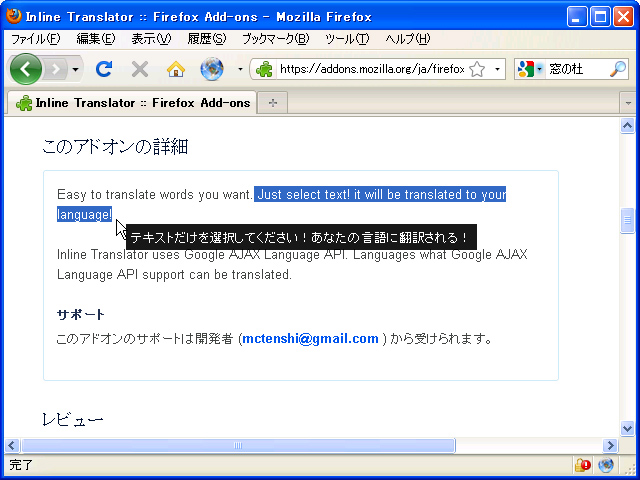This screenshot has height=480, width=640.
Task: Click the magnifying glass search icon
Action: tap(618, 69)
